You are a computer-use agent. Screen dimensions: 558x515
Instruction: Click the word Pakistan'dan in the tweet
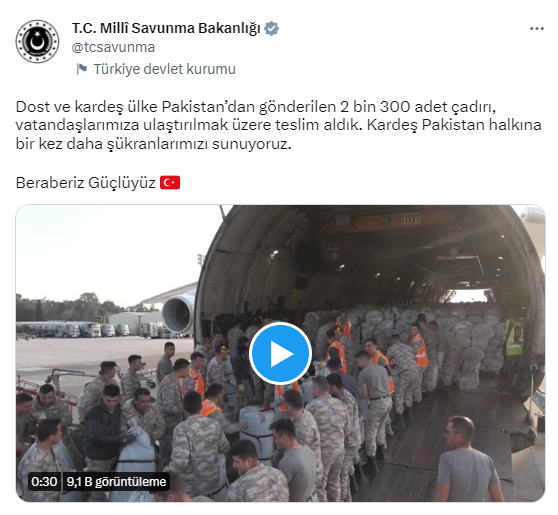point(208,107)
